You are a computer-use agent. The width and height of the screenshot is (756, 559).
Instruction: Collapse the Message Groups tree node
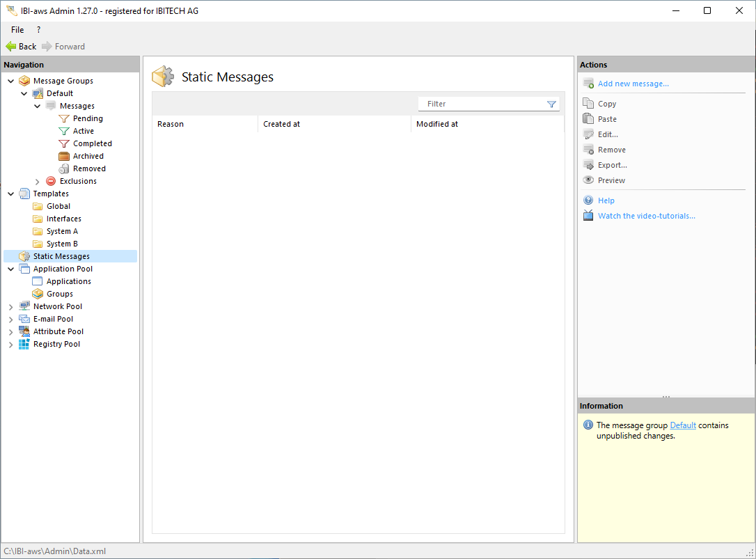coord(11,81)
